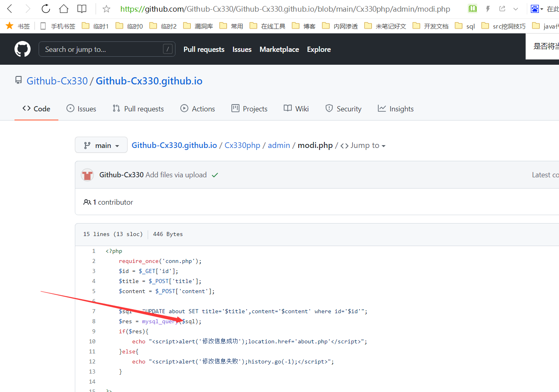Open the admin breadcrumb folder
This screenshot has width=559, height=392.
[x=279, y=145]
